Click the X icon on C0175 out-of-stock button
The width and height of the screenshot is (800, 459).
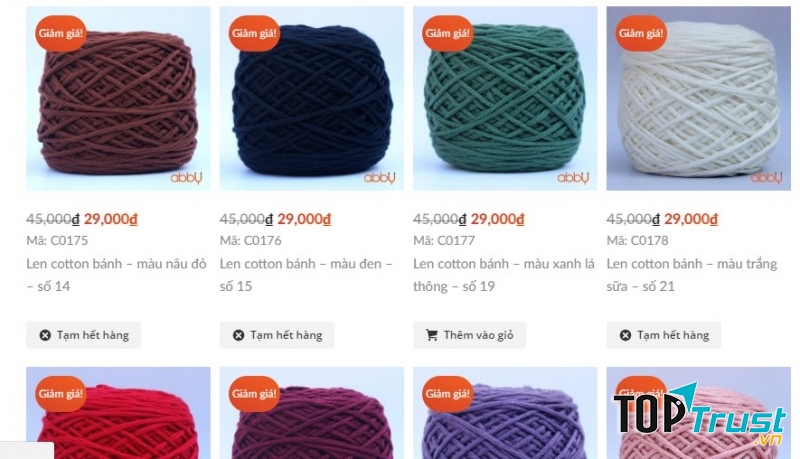pyautogui.click(x=45, y=335)
